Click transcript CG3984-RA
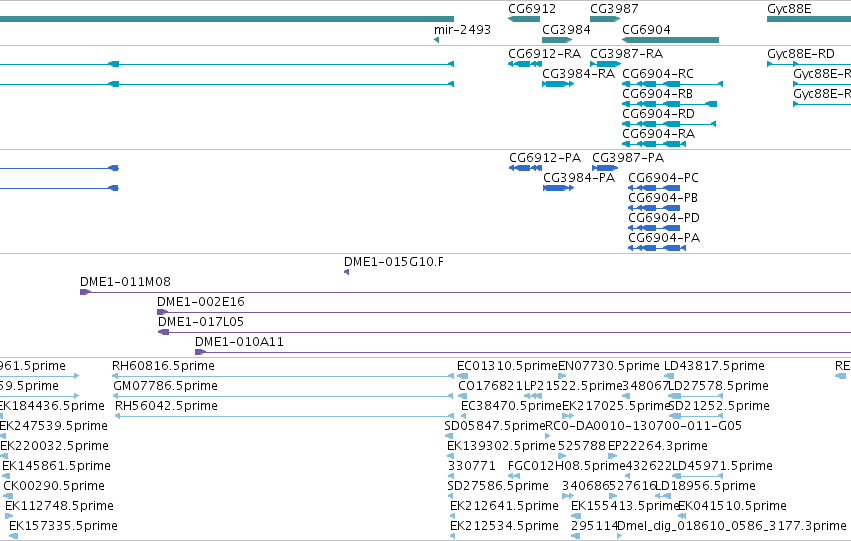Screen dimensions: 851x541 [579, 74]
